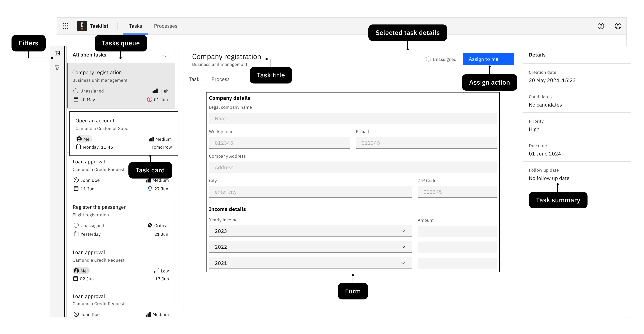The width and height of the screenshot is (644, 334).
Task: Switch to the Process tab of the task
Action: pos(221,79)
